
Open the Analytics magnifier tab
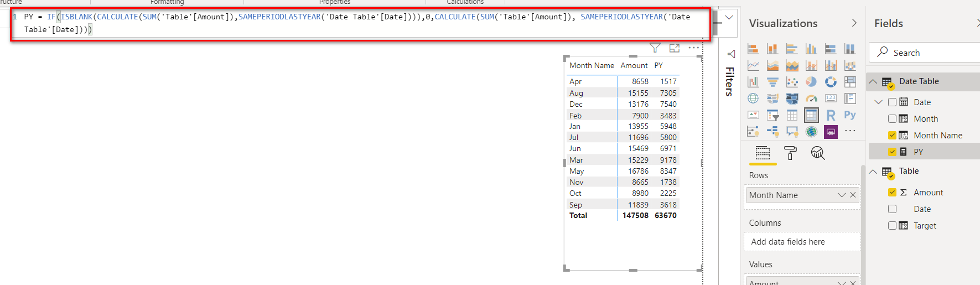click(818, 153)
